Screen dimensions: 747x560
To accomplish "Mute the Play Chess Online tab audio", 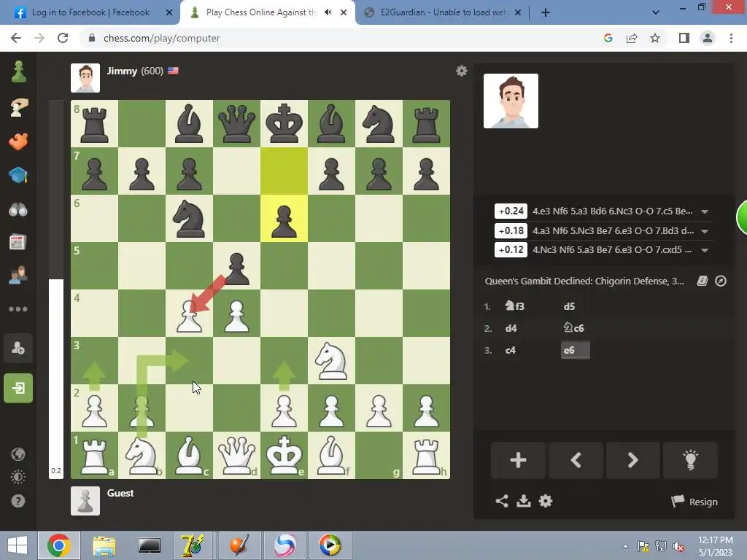I will 328,12.
